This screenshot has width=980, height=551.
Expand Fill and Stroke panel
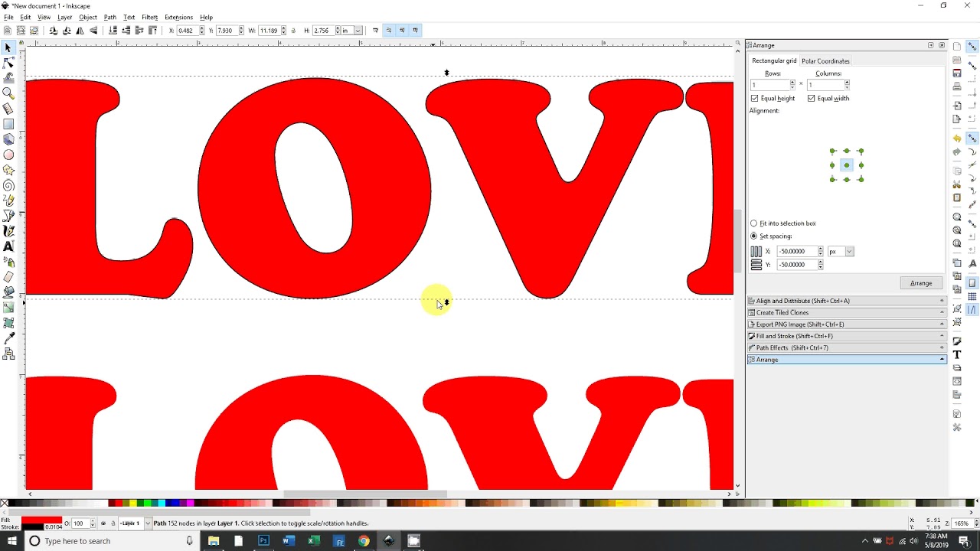[847, 336]
